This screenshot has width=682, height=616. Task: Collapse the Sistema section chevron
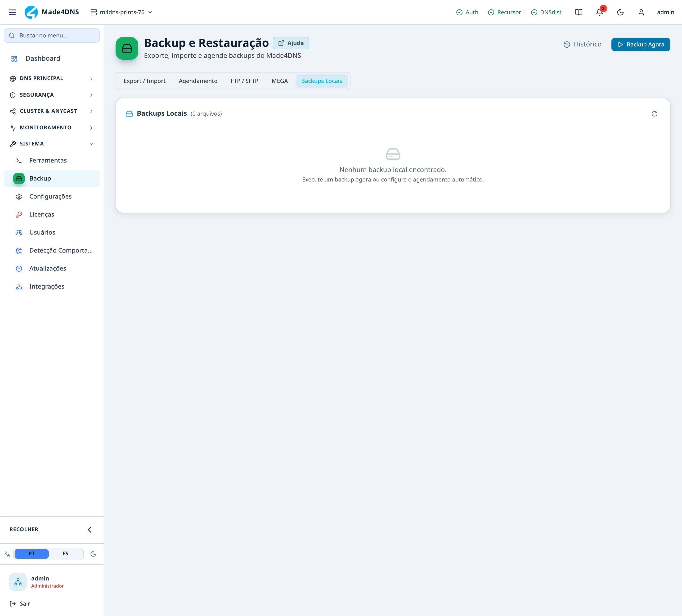[91, 144]
